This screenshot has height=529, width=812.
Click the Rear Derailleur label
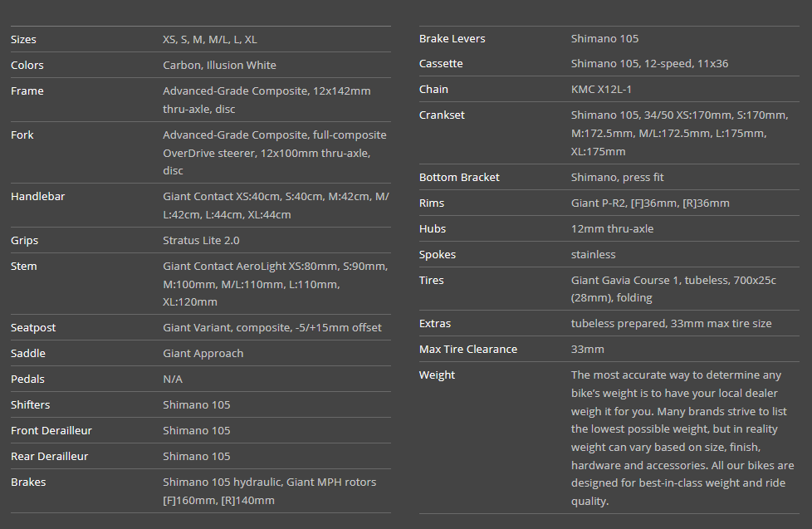click(49, 457)
